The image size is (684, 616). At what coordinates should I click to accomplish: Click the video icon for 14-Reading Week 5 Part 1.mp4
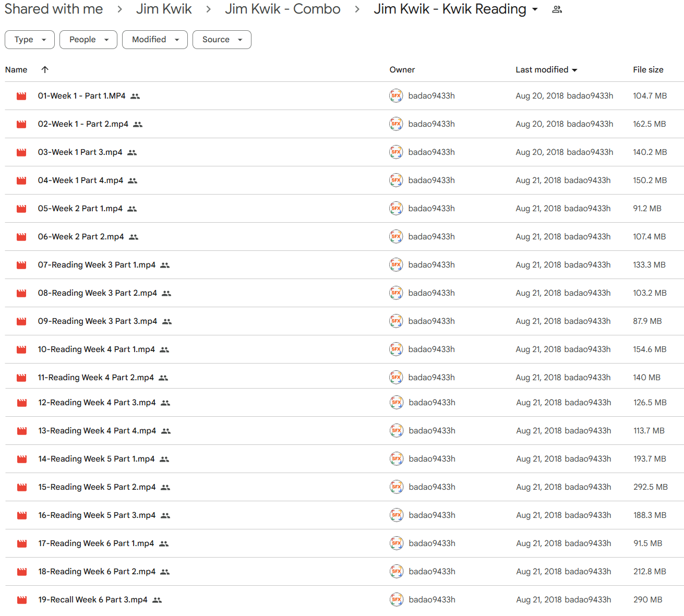[22, 459]
